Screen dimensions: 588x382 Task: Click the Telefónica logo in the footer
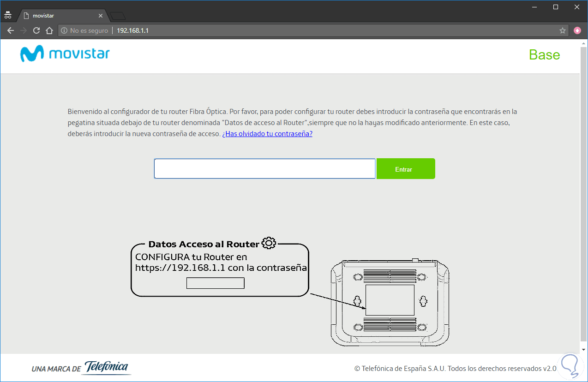[108, 367]
